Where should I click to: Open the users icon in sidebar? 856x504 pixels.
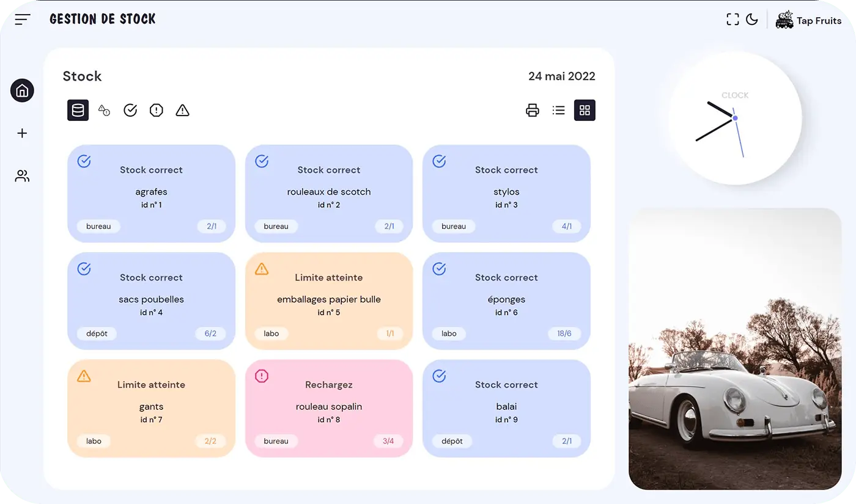(22, 177)
